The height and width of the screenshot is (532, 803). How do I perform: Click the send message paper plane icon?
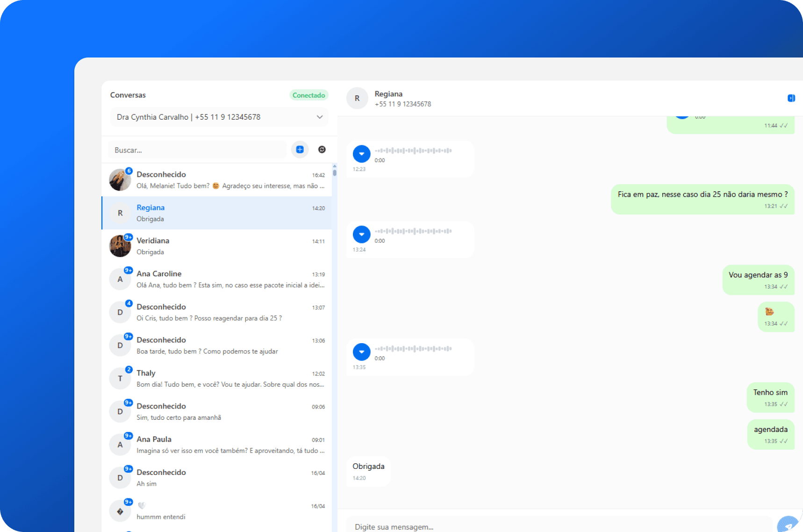[x=789, y=525]
